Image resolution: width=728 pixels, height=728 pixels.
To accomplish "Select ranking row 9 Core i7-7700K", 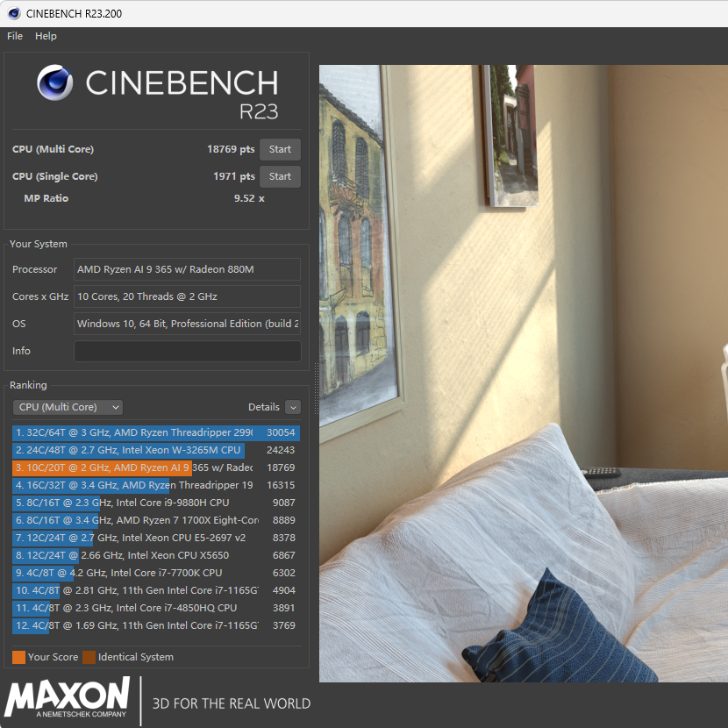I will [x=156, y=573].
